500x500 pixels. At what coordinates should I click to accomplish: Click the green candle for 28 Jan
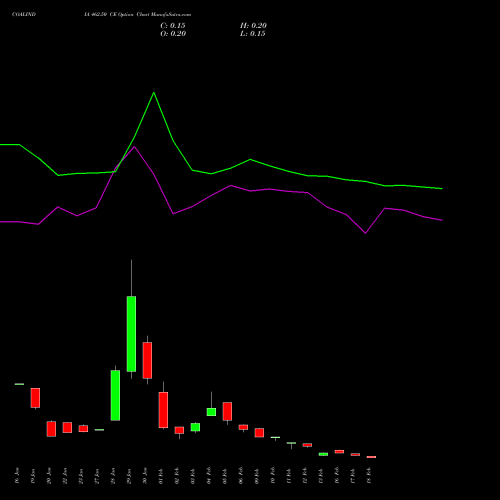115,395
